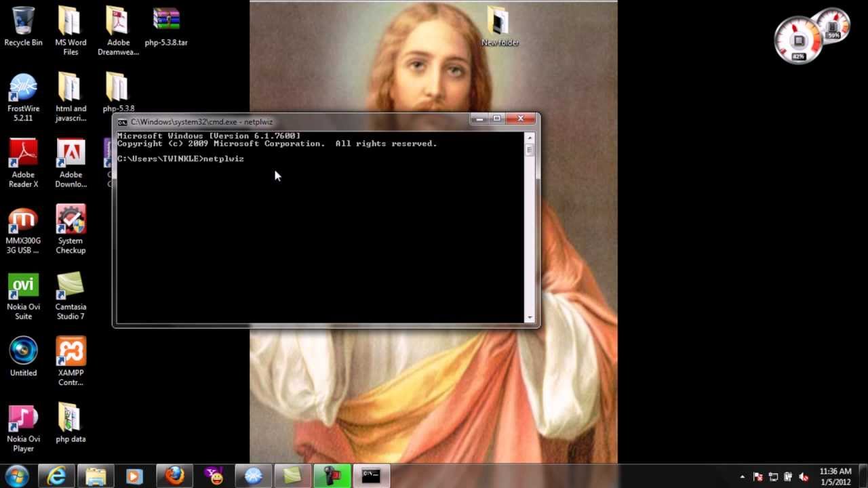Select the php data folder icon
The width and height of the screenshot is (868, 488).
coord(71,423)
